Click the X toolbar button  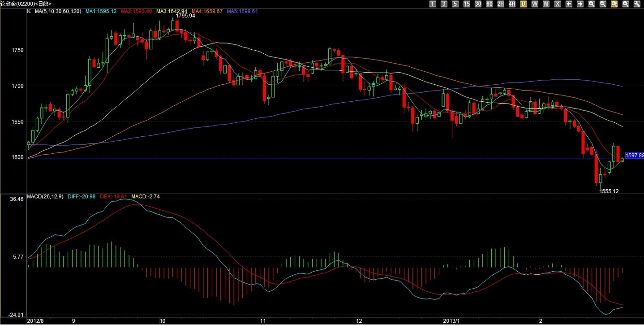(x=558, y=4)
